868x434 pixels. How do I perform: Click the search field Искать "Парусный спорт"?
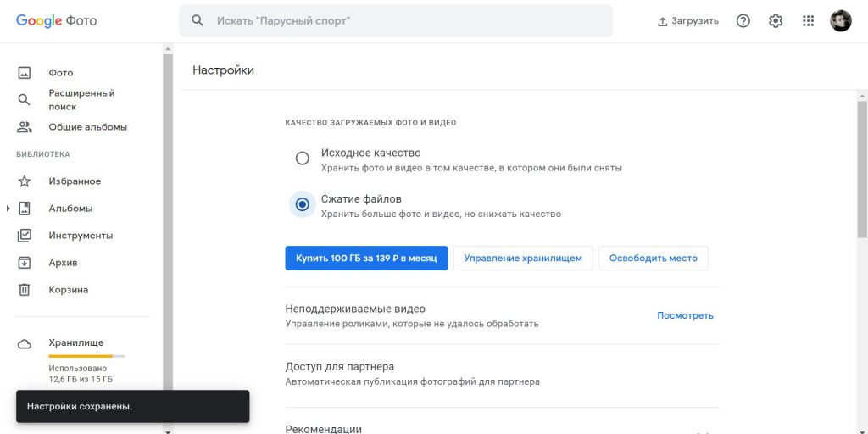(407, 20)
